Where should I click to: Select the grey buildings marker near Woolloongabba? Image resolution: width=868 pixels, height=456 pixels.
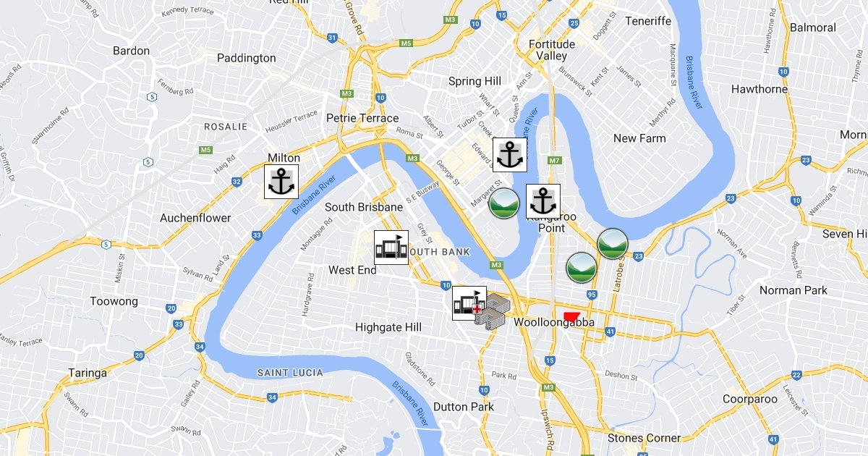pyautogui.click(x=492, y=313)
